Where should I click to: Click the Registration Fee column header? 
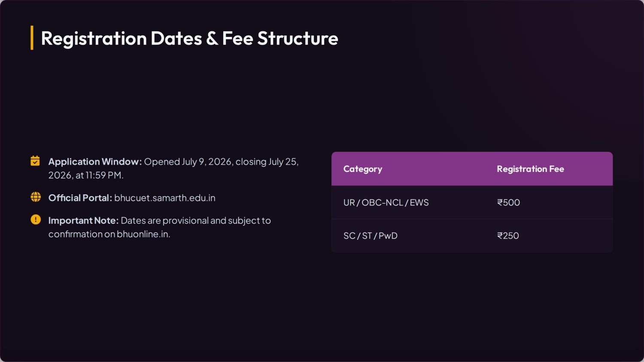[531, 169]
